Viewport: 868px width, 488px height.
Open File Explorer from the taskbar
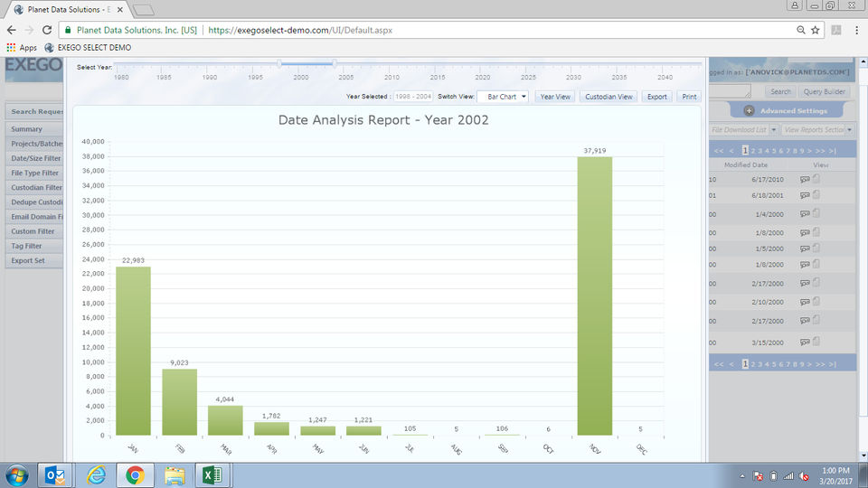(x=175, y=475)
